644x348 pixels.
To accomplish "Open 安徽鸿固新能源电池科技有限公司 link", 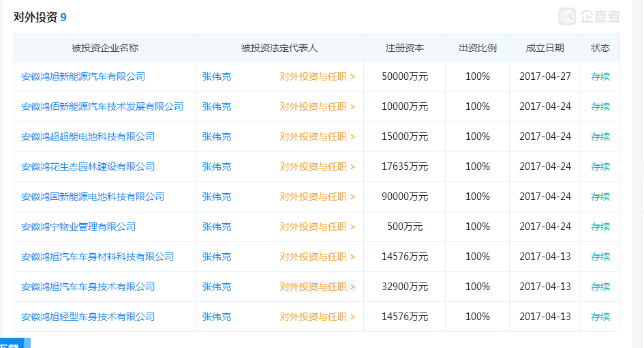I will (x=93, y=197).
